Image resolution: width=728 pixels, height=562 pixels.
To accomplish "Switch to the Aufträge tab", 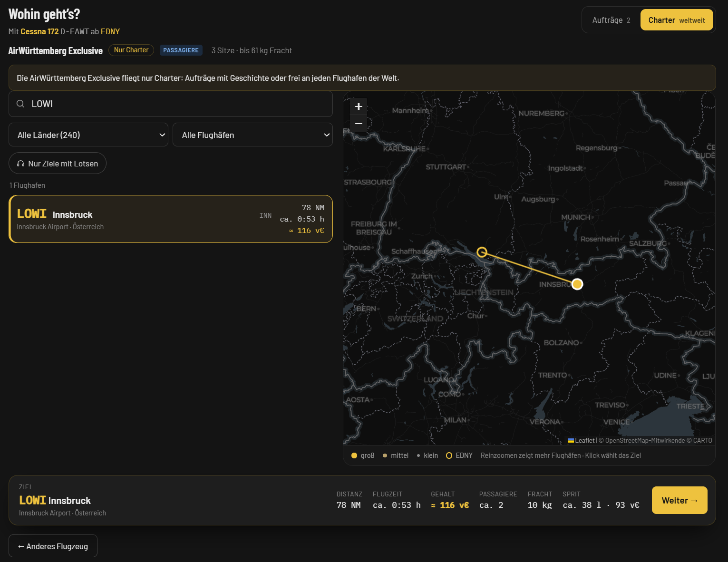I will click(x=611, y=20).
